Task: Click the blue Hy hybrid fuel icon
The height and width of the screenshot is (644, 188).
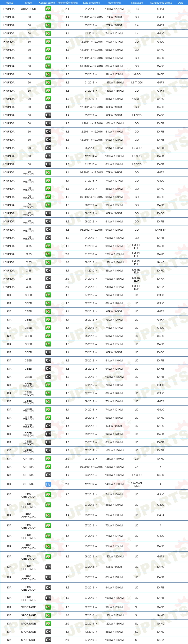Action: coord(48,484)
